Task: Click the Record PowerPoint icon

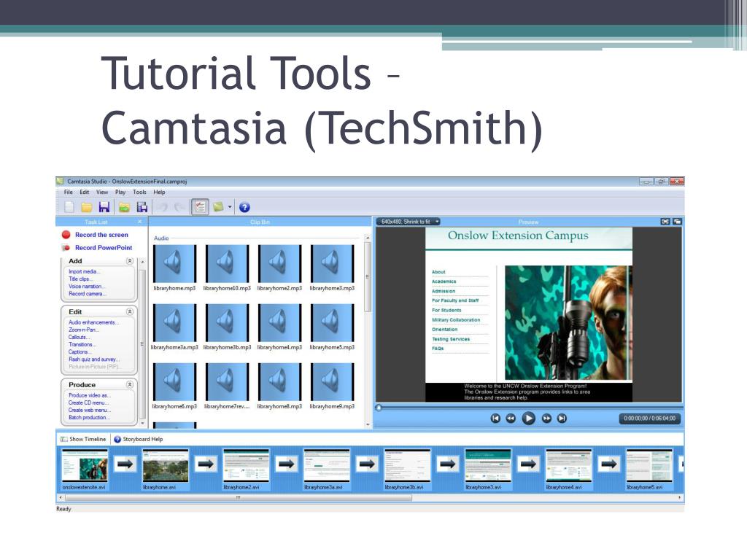Action: (x=66, y=248)
